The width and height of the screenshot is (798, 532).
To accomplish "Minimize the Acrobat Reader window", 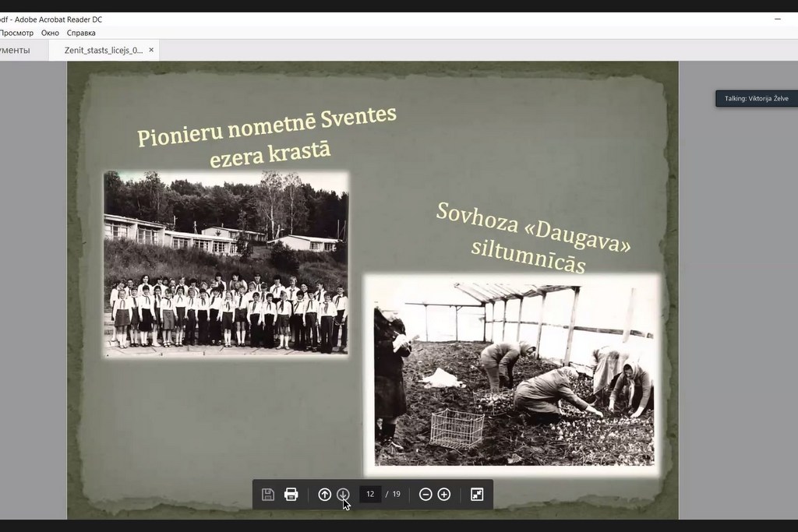I will pos(778,19).
